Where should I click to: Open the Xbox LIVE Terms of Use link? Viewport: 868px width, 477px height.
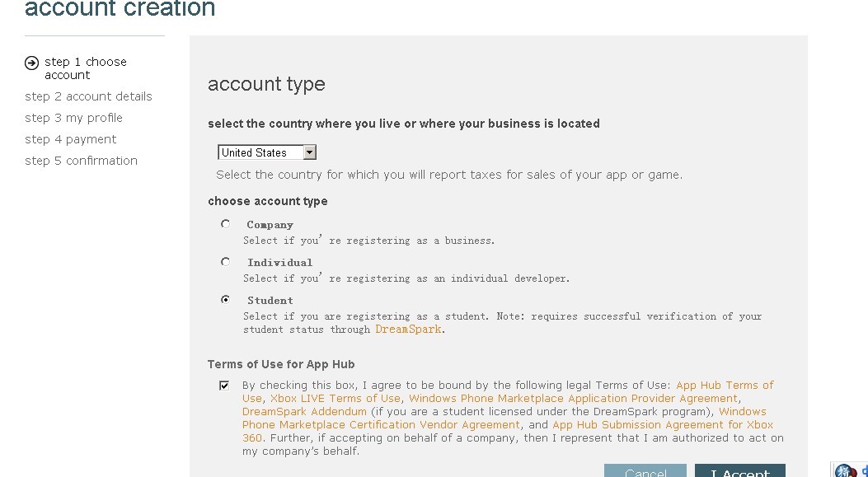(335, 399)
